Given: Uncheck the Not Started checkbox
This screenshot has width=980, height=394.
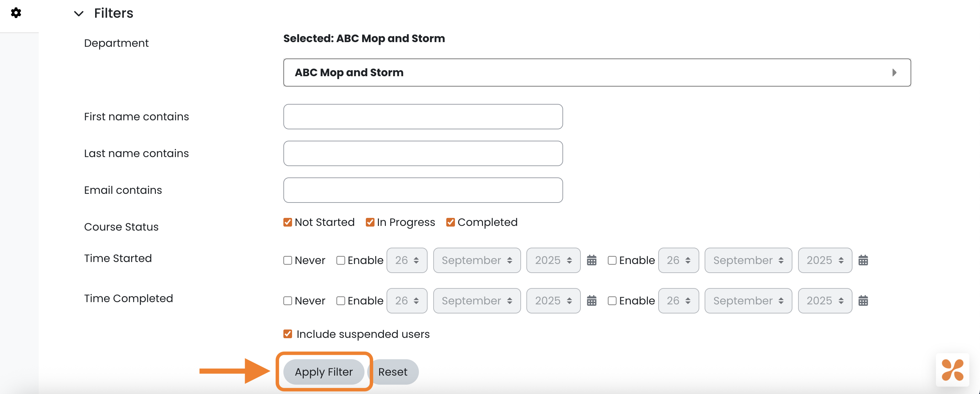Looking at the screenshot, I should 288,222.
